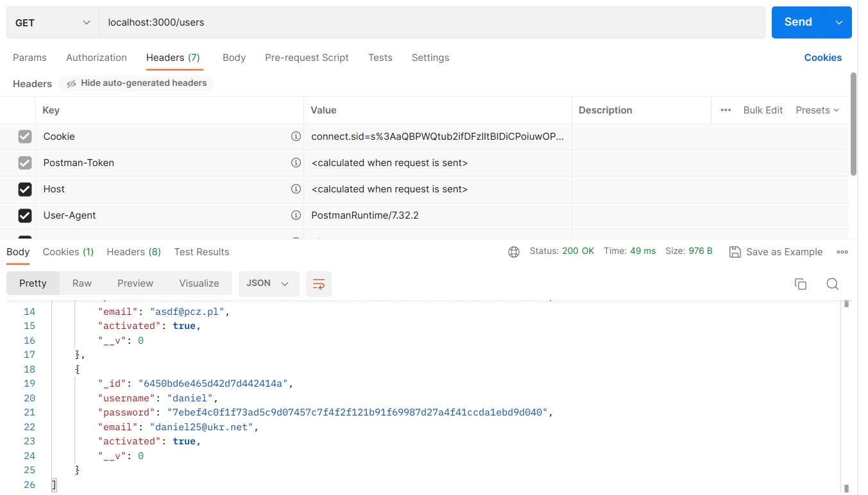Screen dimensions: 868x495
Task: Uncheck the Host header checkbox
Action: [25, 189]
